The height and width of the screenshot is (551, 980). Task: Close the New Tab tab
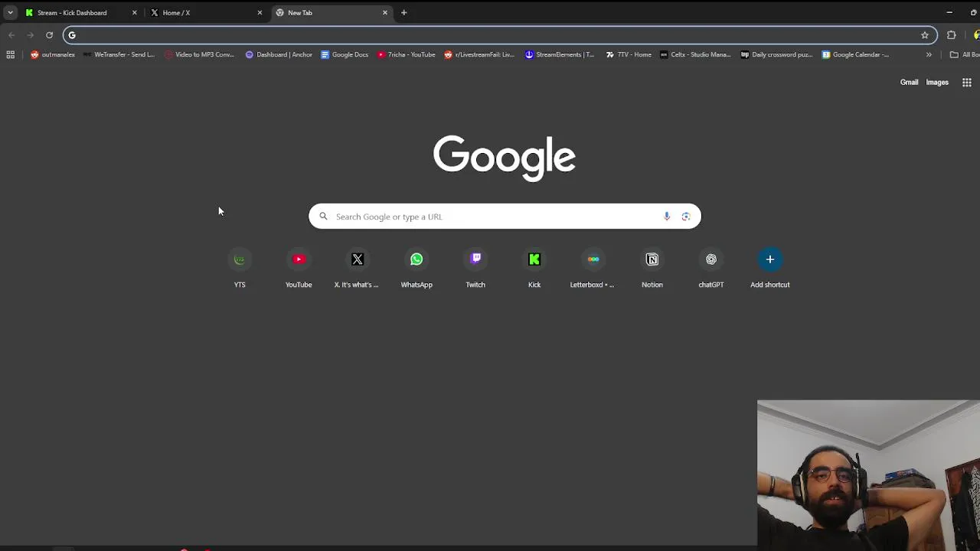click(385, 12)
